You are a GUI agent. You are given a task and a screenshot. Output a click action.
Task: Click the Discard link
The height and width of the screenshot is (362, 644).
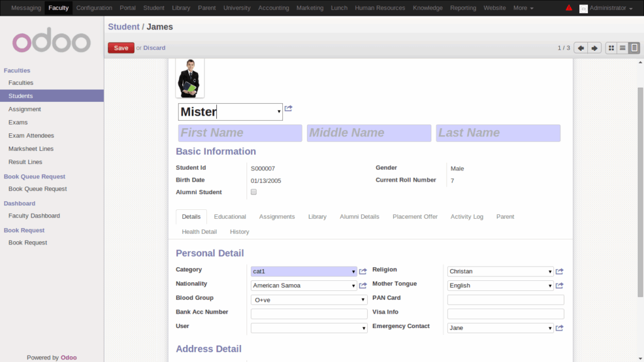tap(154, 48)
